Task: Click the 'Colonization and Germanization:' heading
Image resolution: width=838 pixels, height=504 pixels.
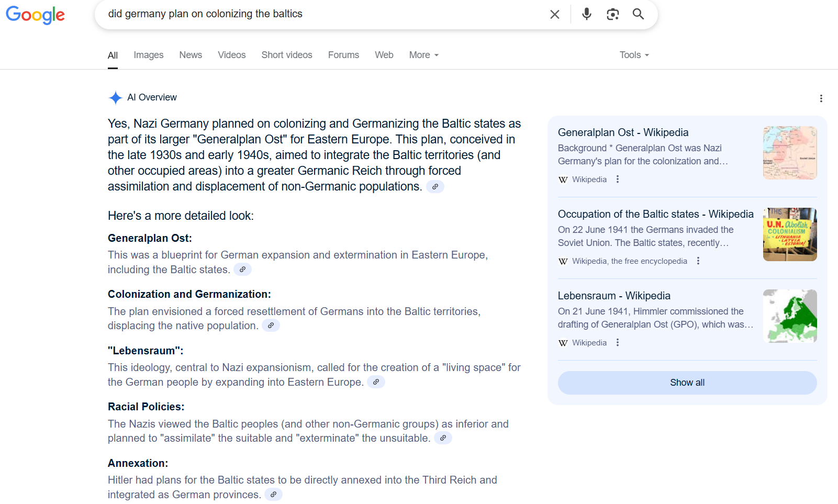Action: coord(189,294)
